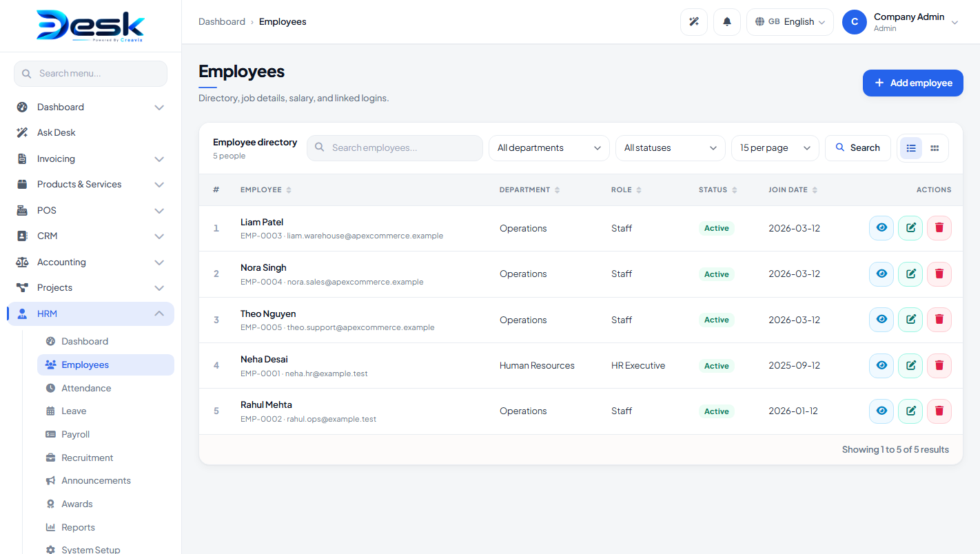Go to Announcements page

coord(105,480)
